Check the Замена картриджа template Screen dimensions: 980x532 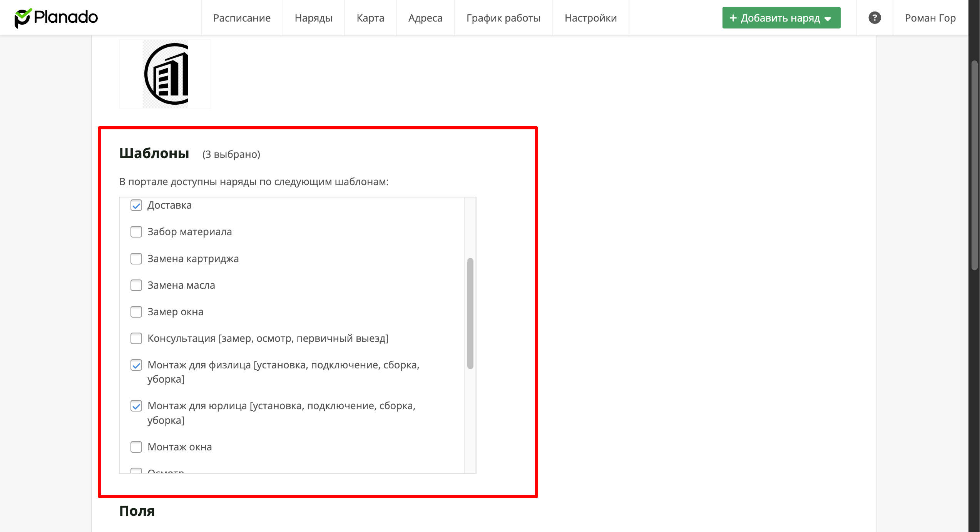click(x=136, y=259)
